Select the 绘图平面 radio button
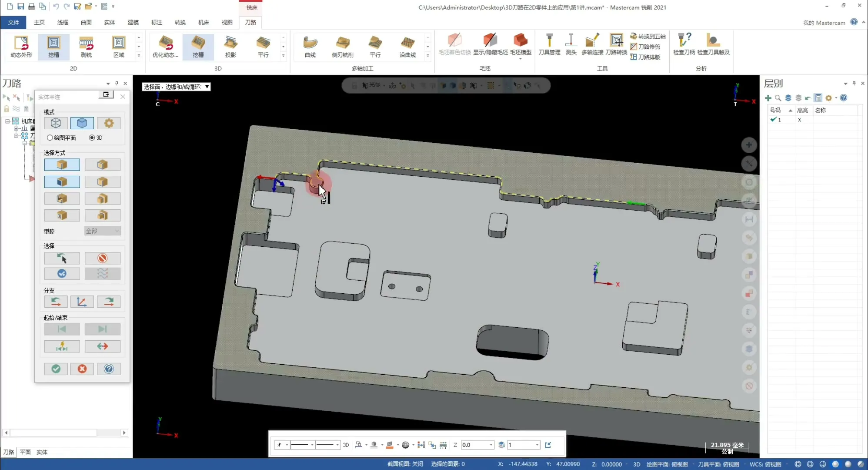 (50, 138)
